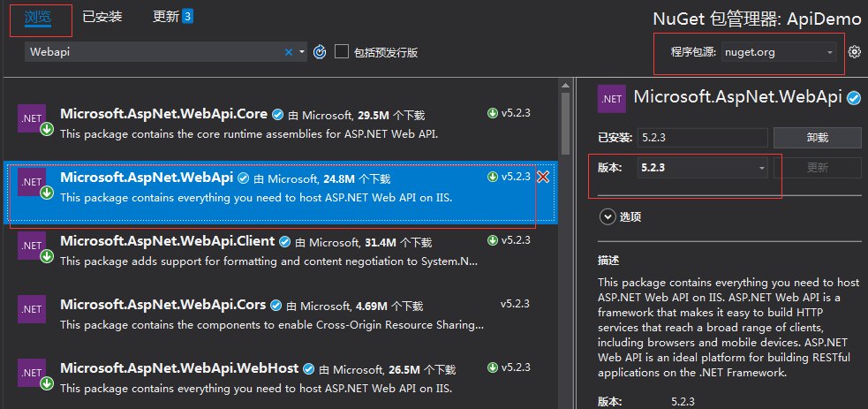Click the package list scroll up arrow
868x409 pixels.
point(565,86)
